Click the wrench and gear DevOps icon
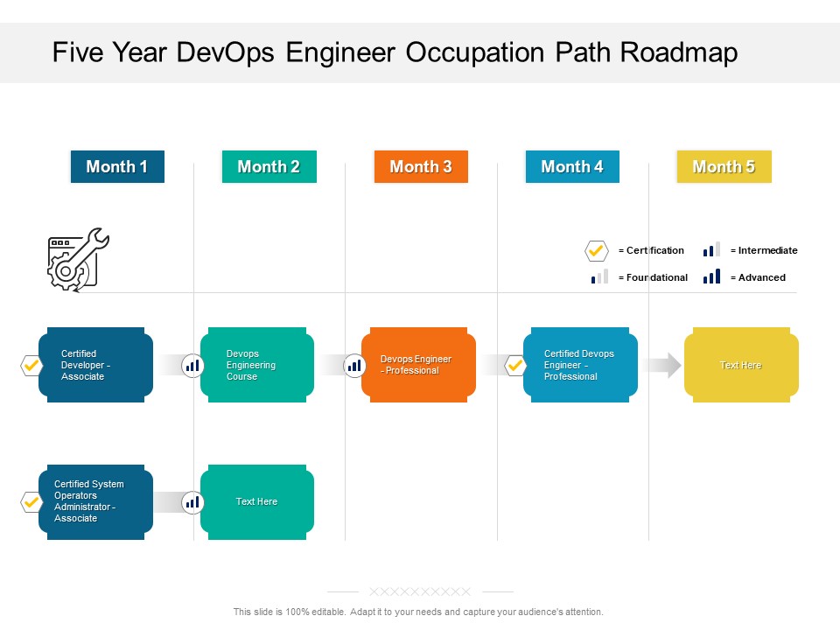This screenshot has height=630, width=840. tap(78, 260)
